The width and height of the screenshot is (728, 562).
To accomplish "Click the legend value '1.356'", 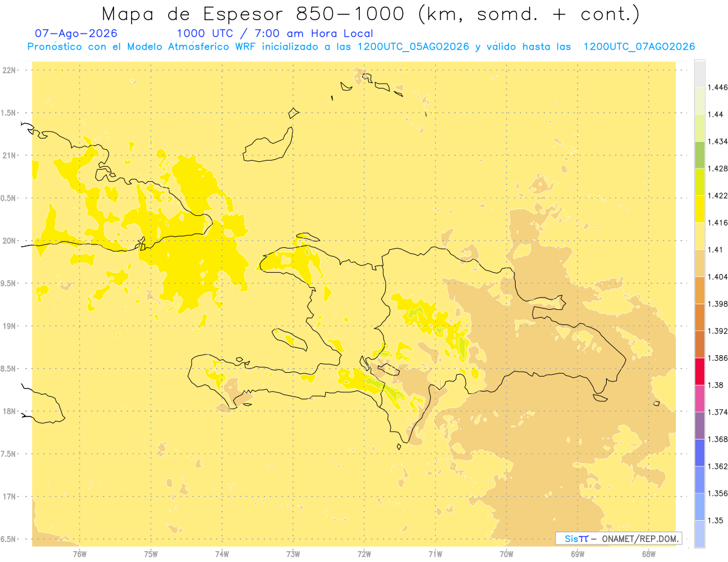I will click(718, 493).
